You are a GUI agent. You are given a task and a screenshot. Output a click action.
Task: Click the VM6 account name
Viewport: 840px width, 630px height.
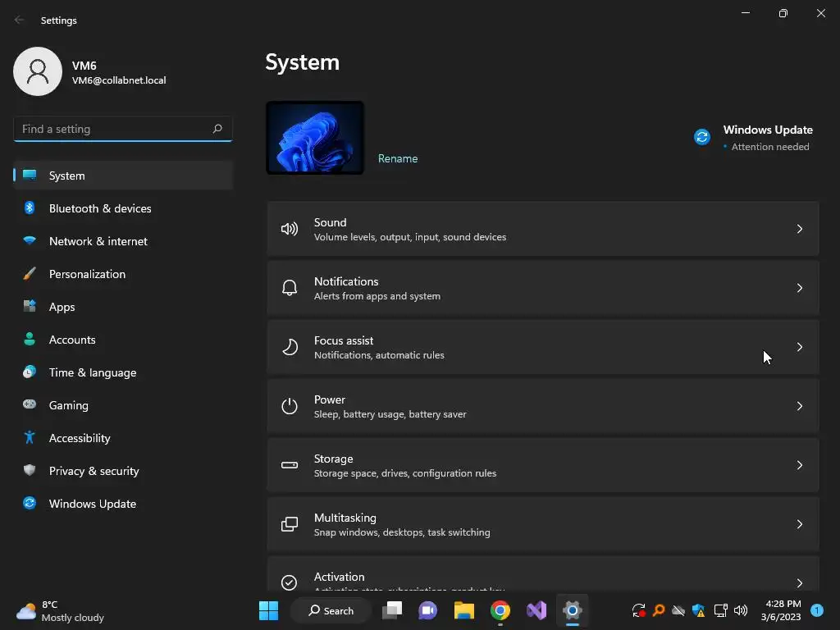pyautogui.click(x=84, y=66)
